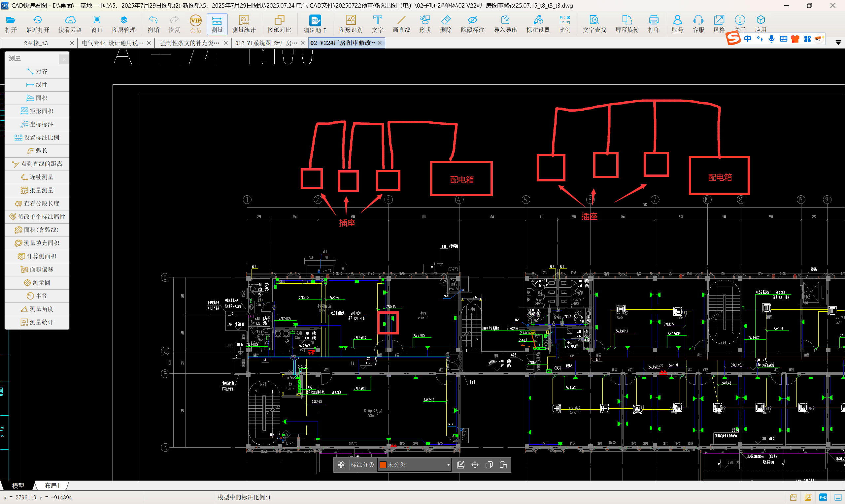Click the edit annotation pencil icon
This screenshot has height=504, width=845.
[x=461, y=465]
